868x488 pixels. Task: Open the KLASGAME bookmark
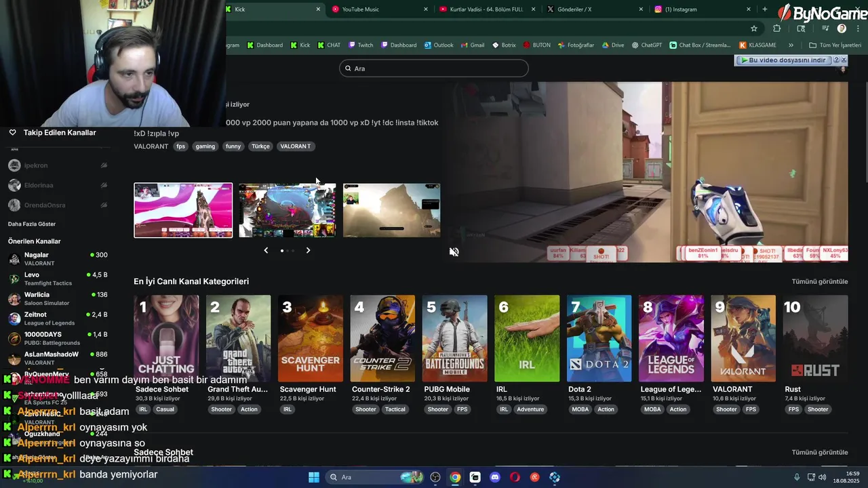point(757,45)
